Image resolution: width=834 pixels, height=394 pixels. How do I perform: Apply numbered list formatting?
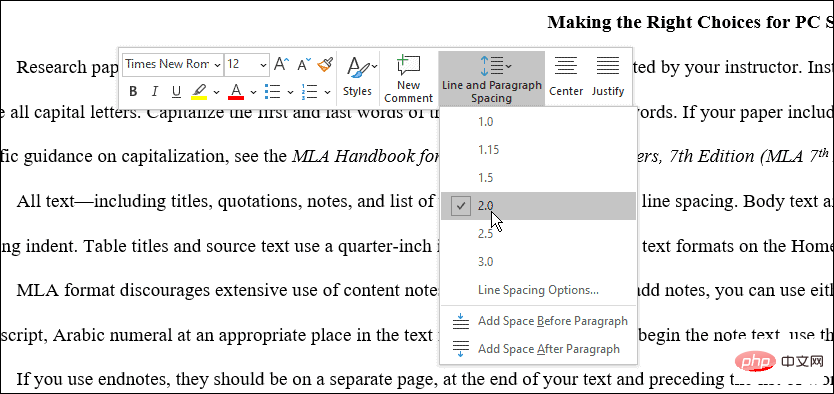coord(310,92)
